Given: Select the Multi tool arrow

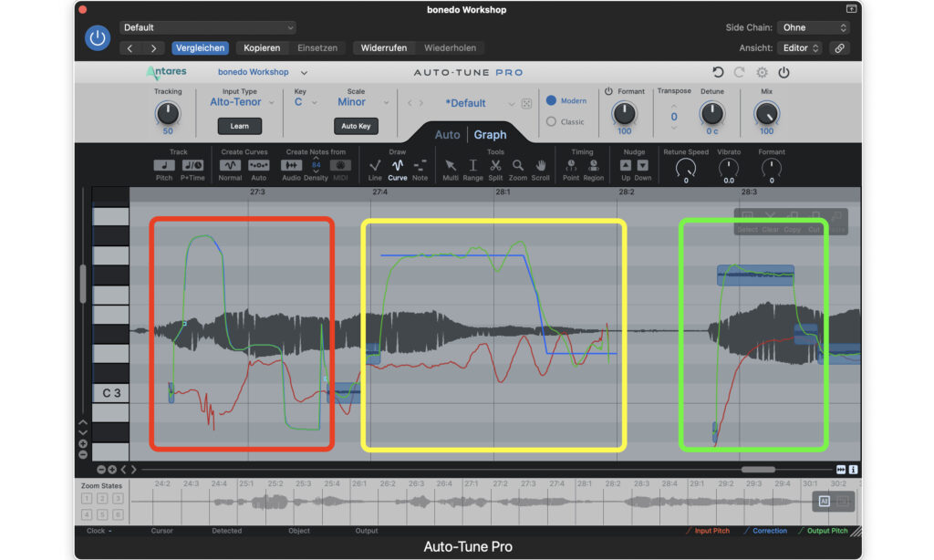Looking at the screenshot, I should [x=451, y=165].
